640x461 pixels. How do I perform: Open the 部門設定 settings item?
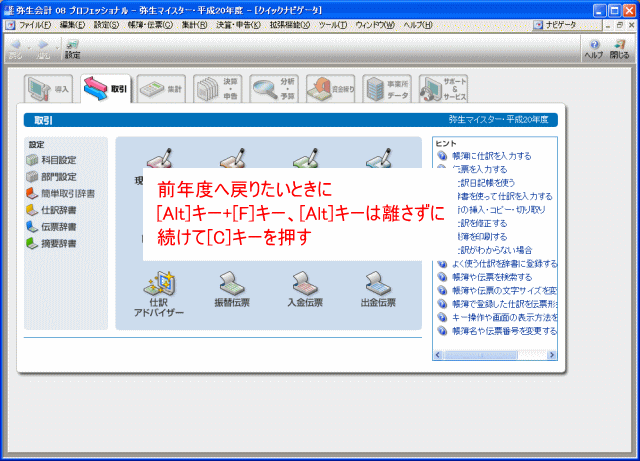(51, 177)
